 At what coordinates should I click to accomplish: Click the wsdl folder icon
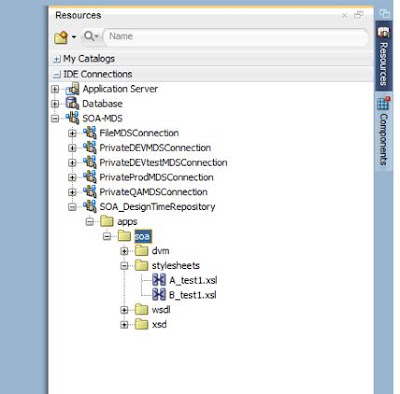(x=141, y=309)
